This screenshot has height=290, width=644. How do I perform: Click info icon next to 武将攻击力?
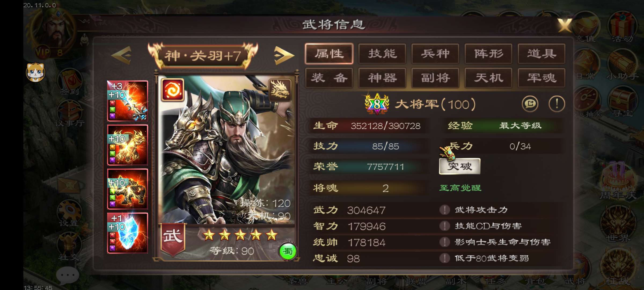tap(445, 210)
